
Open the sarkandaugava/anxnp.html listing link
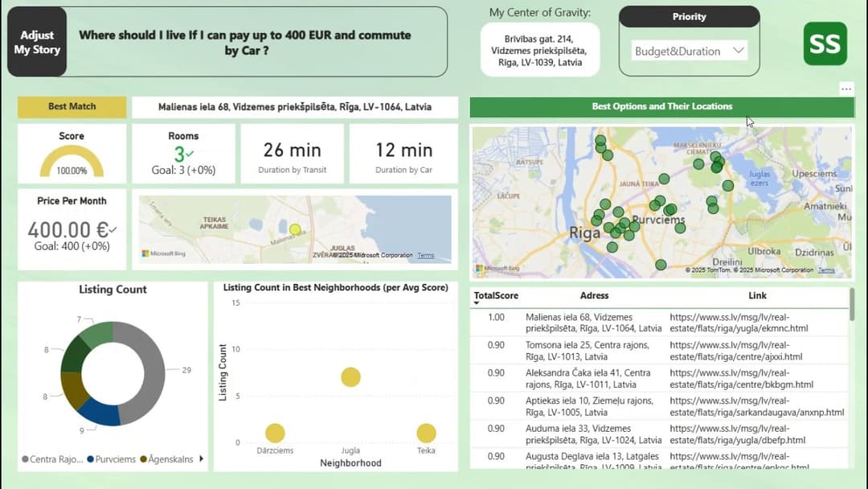coord(757,406)
